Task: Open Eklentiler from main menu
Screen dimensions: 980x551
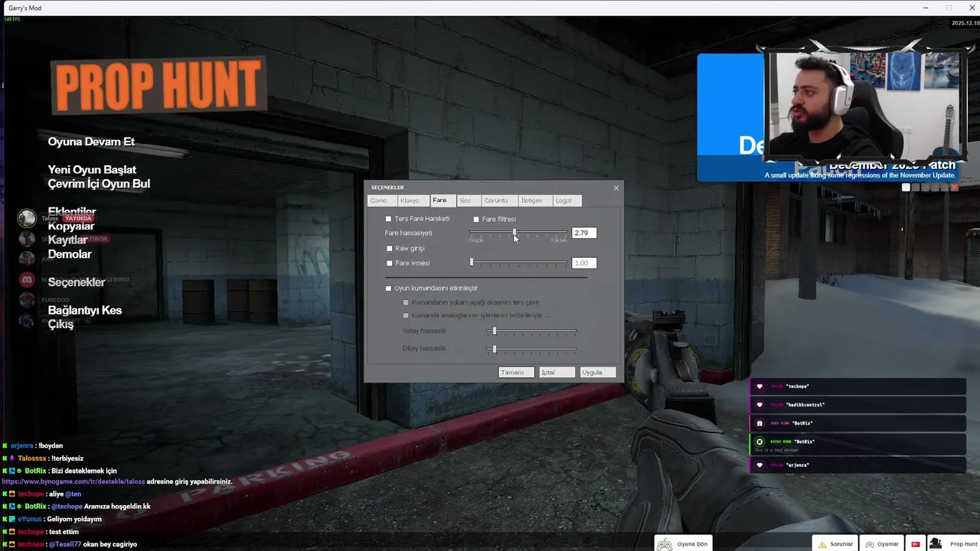Action: (72, 212)
